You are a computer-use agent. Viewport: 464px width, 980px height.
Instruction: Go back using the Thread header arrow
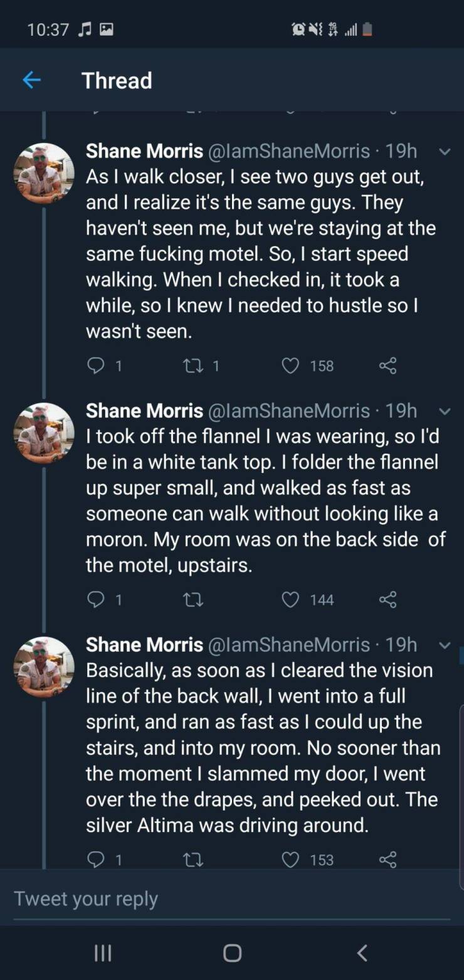tap(31, 80)
